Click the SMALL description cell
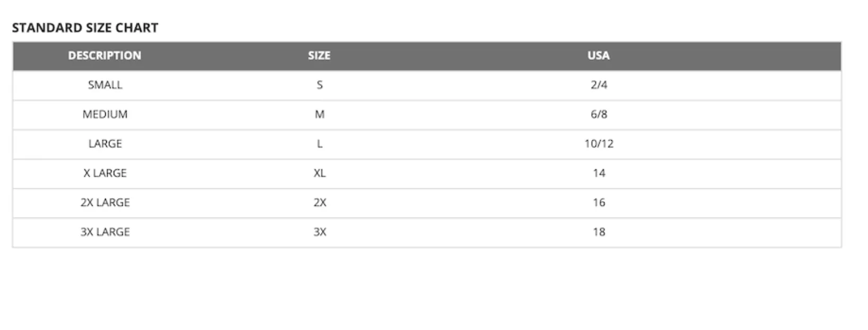 click(105, 85)
